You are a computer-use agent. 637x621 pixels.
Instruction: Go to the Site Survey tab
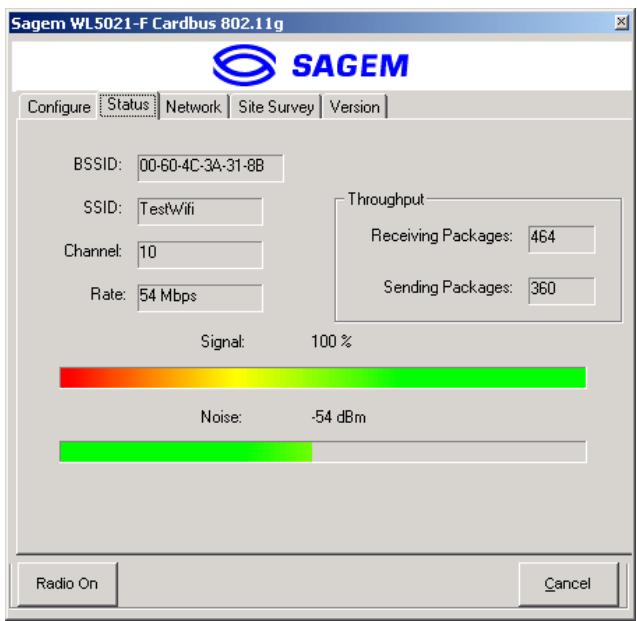point(276,107)
